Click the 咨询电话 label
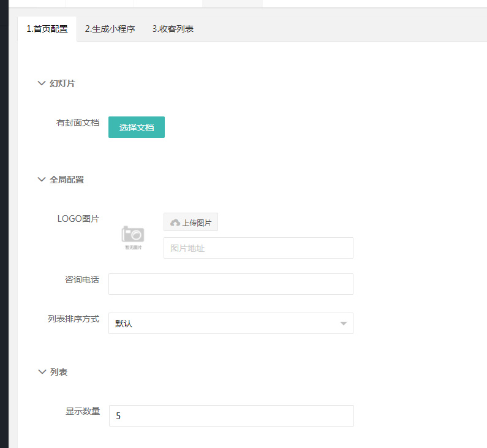This screenshot has width=487, height=448. pyautogui.click(x=82, y=279)
